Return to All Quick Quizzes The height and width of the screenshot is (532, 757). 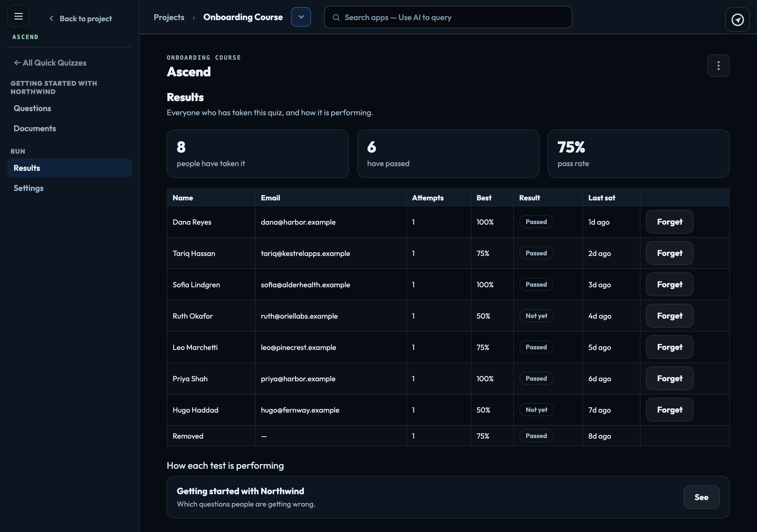[x=50, y=63]
